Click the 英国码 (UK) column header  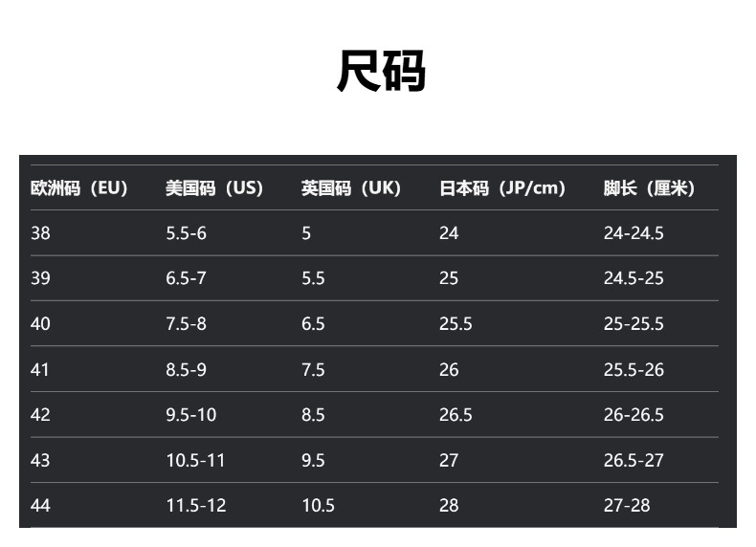point(350,188)
